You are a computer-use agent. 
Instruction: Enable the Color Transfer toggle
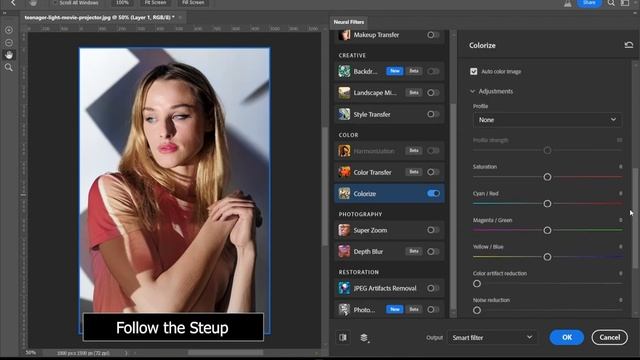coord(433,172)
